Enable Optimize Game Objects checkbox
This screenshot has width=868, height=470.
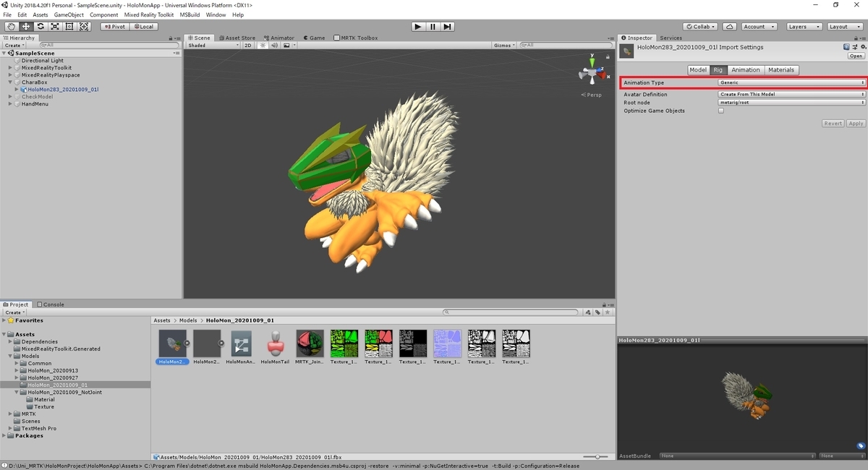coord(721,111)
